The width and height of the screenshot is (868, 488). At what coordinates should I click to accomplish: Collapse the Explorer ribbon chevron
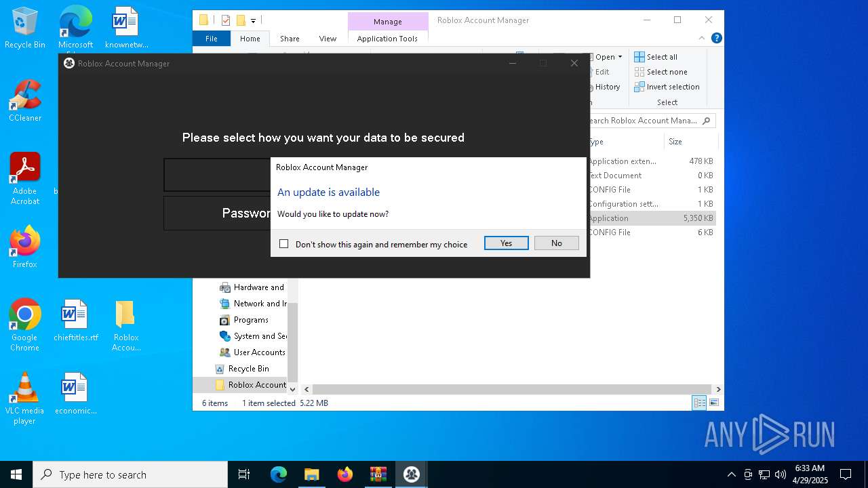pos(702,39)
